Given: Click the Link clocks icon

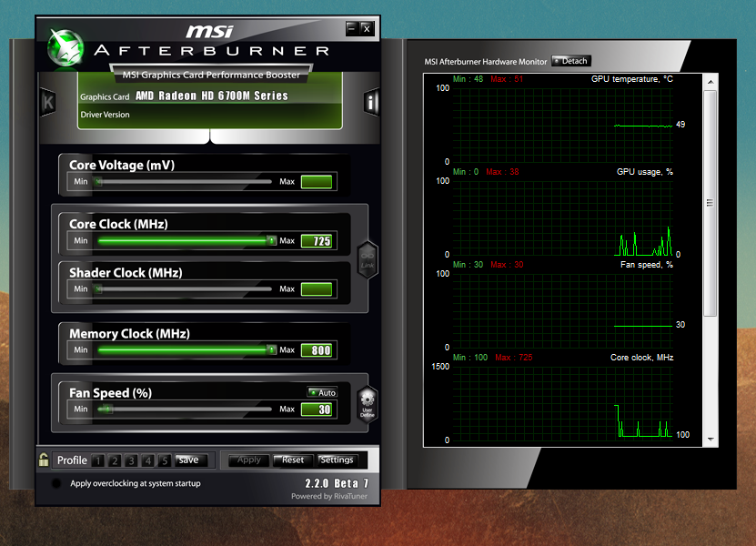Looking at the screenshot, I should point(367,258).
